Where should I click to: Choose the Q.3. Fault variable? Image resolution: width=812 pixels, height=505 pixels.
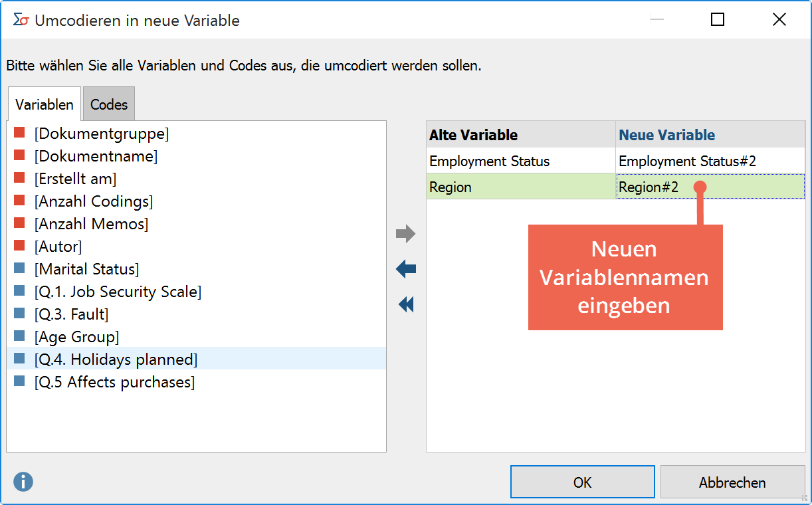click(x=71, y=314)
